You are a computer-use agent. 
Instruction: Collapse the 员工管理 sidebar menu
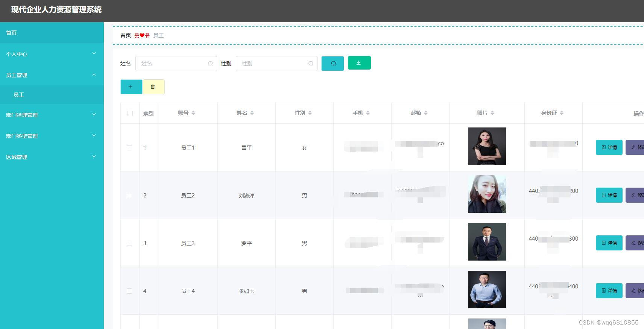click(52, 75)
